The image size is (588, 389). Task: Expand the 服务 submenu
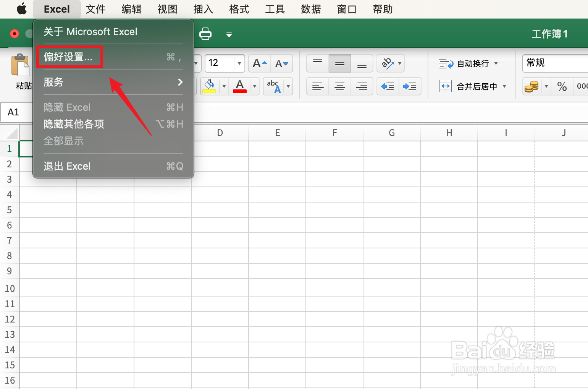pyautogui.click(x=113, y=82)
